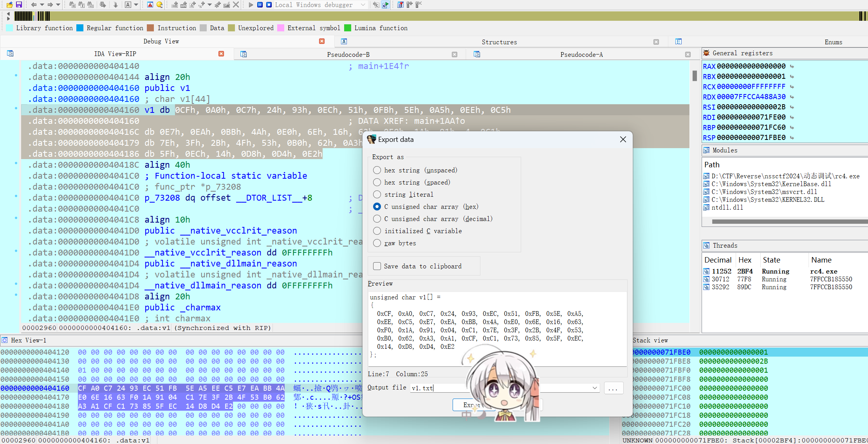This screenshot has height=444, width=868.
Task: Switch to the Debug View tab
Action: click(x=161, y=41)
